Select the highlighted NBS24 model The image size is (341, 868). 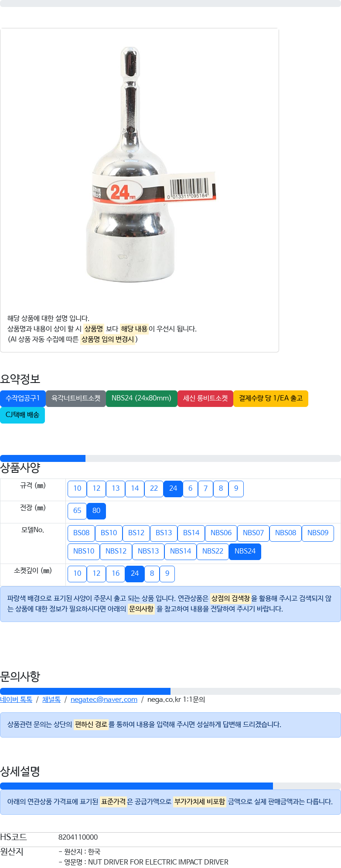pyautogui.click(x=245, y=551)
